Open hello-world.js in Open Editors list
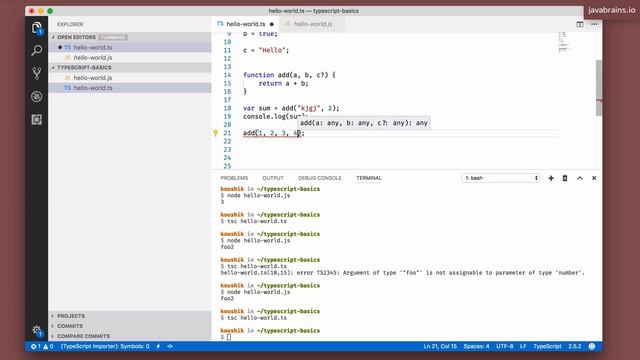 tap(130, 58)
